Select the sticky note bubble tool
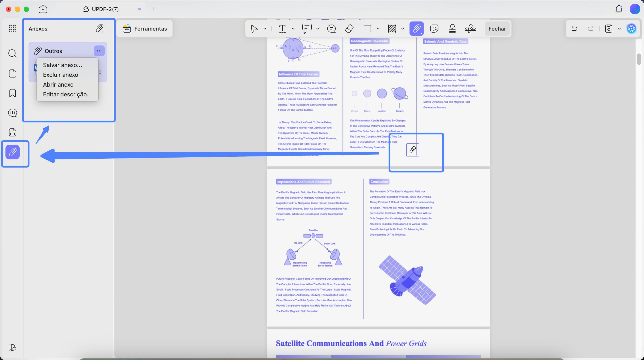This screenshot has height=360, width=644. tap(331, 29)
